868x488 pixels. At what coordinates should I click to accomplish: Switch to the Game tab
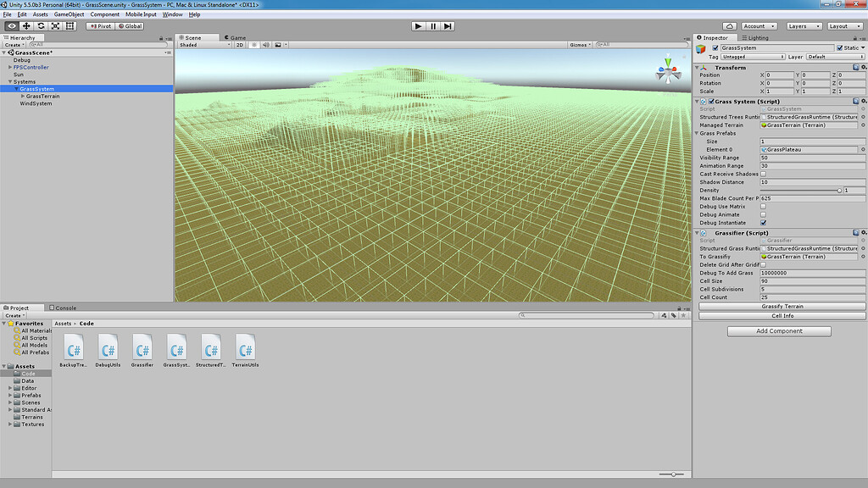[234, 37]
